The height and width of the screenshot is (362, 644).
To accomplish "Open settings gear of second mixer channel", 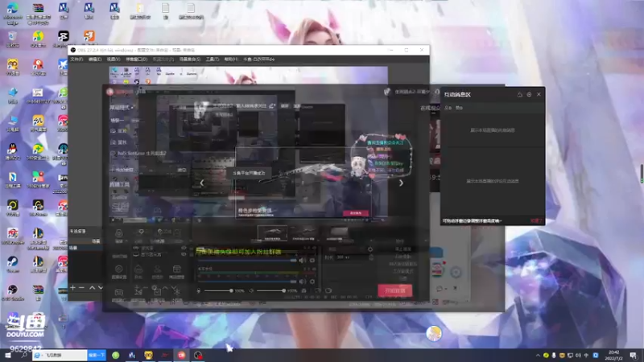I will [x=312, y=282].
